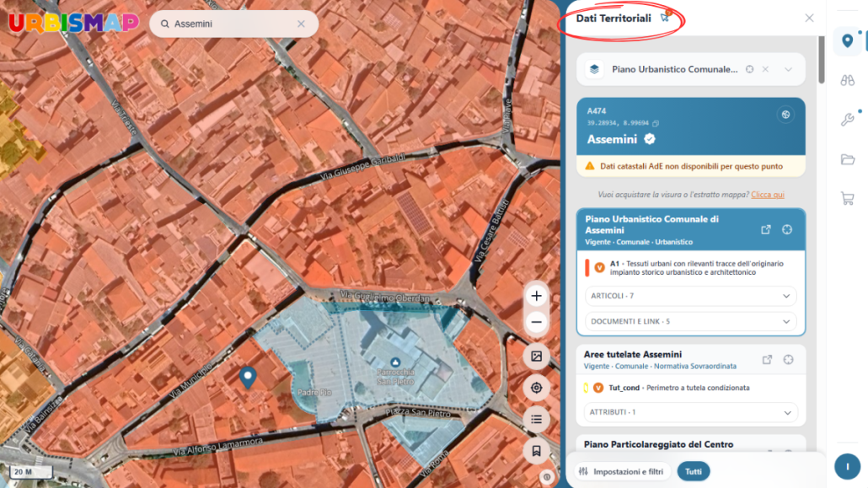The height and width of the screenshot is (488, 868).
Task: Open the Piano Urbanistico Comunale layer dropdown
Action: [x=788, y=69]
